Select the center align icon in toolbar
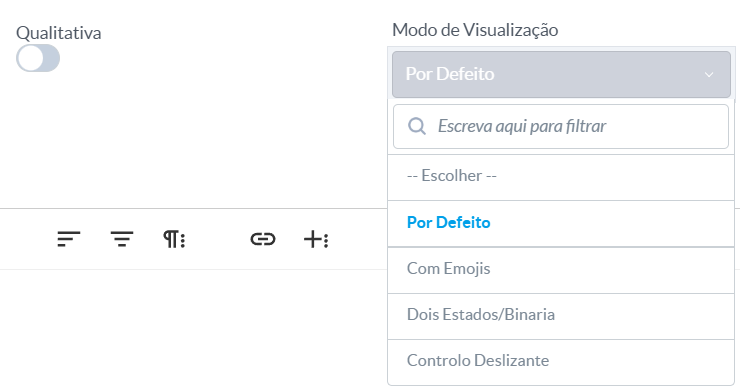This screenshot has width=740, height=388. [x=122, y=239]
